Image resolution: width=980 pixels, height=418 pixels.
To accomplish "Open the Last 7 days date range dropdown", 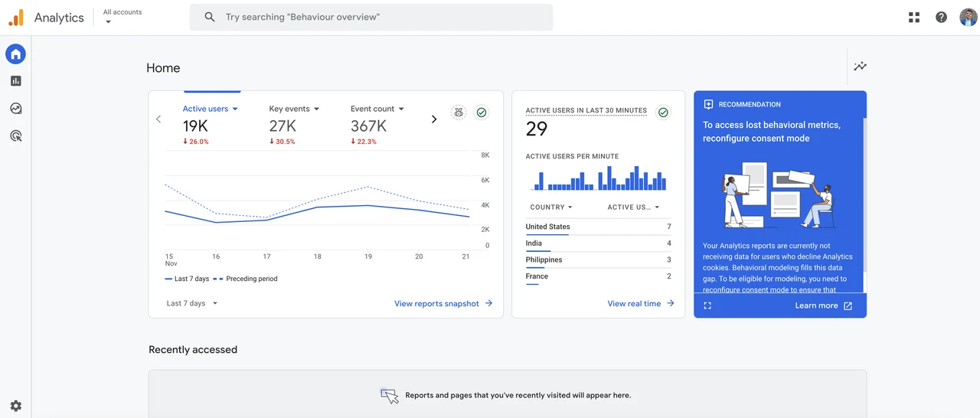I will pyautogui.click(x=192, y=303).
